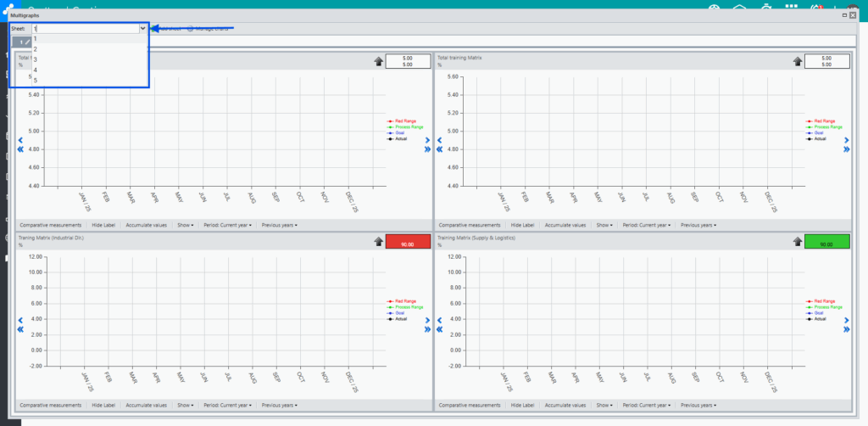The image size is (868, 426).
Task: Toggle Accumulate values on Industrial Dir. chart
Action: point(146,405)
